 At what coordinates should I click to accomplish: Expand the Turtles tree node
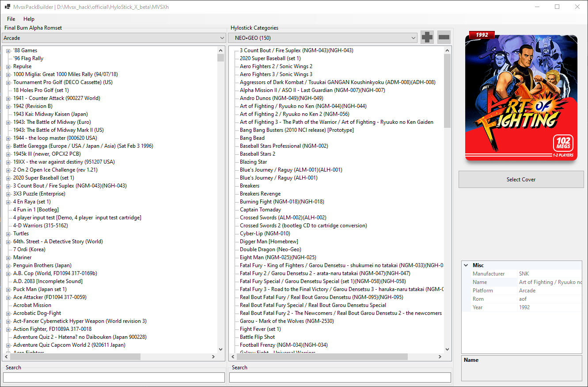[x=8, y=234]
